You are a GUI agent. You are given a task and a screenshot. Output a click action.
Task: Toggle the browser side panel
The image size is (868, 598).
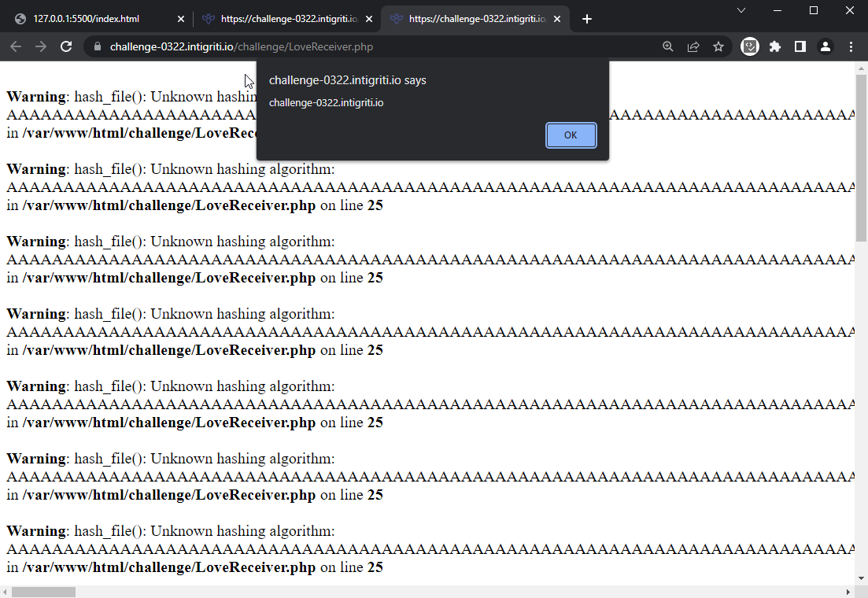pos(800,46)
